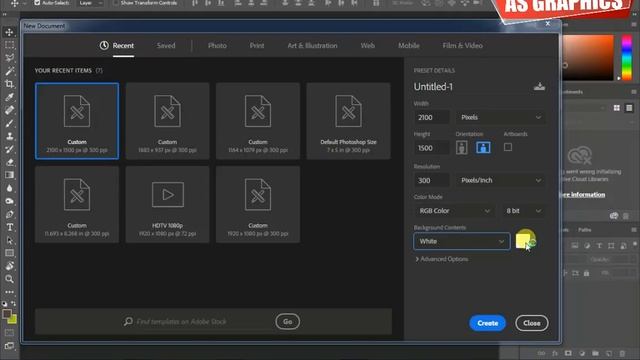Click the Create button

tap(487, 323)
